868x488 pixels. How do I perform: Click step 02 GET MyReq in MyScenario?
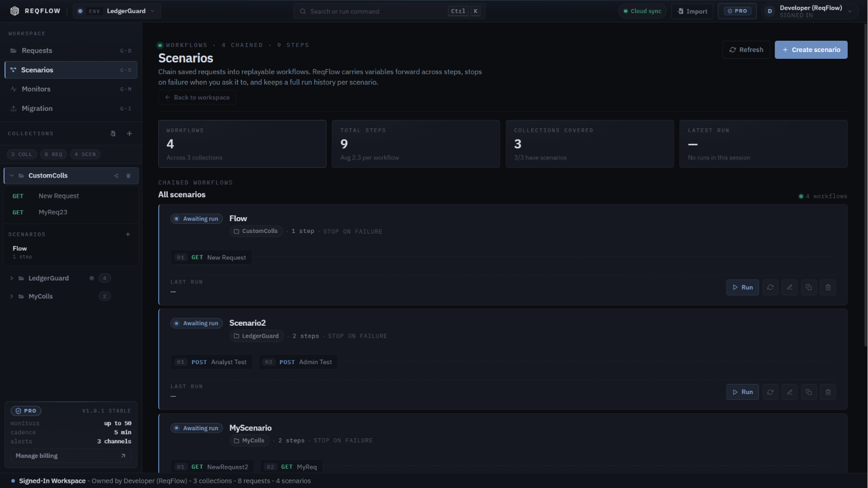[x=292, y=467]
